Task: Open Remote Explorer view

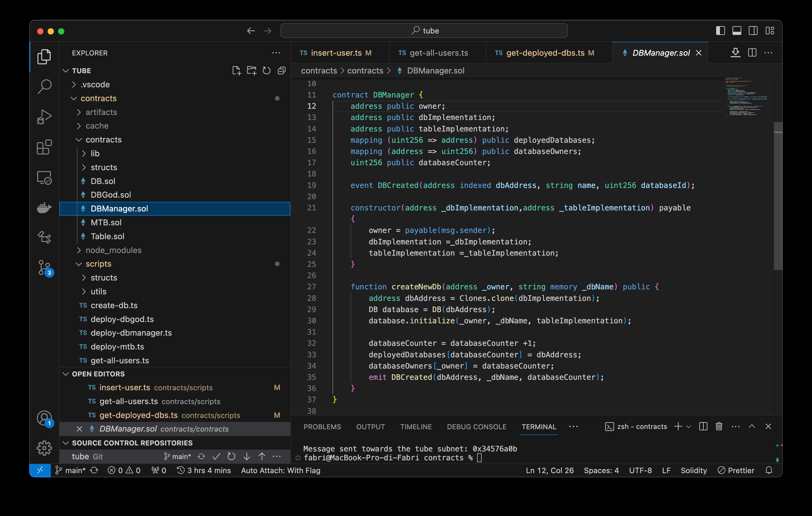Action: 44,177
